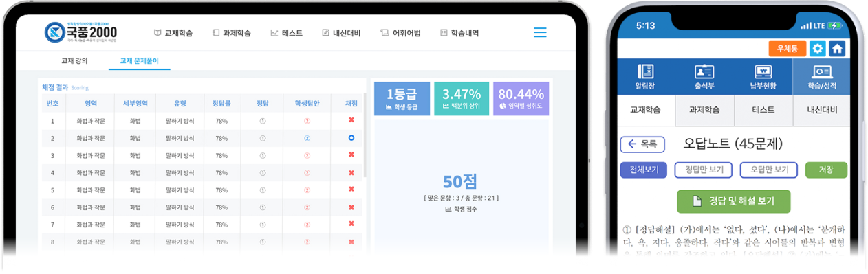Open the hamburger menu on the tablet header
868x274 pixels.
pyautogui.click(x=540, y=32)
